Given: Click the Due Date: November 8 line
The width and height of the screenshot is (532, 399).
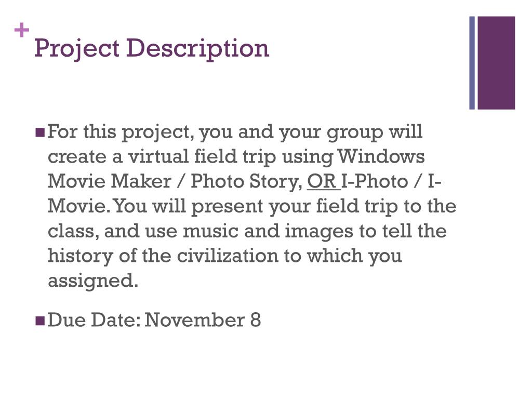Looking at the screenshot, I should 154,320.
